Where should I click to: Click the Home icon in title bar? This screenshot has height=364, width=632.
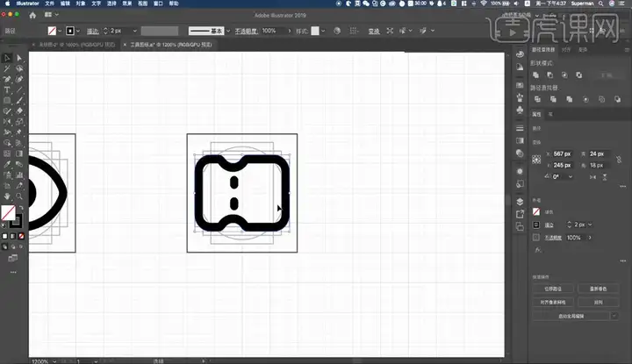[32, 15]
